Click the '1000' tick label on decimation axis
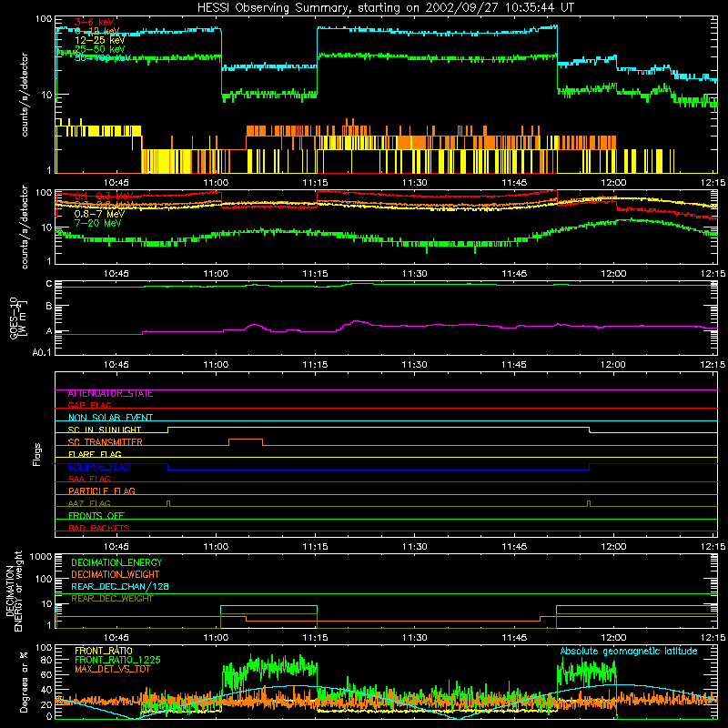 [41, 557]
